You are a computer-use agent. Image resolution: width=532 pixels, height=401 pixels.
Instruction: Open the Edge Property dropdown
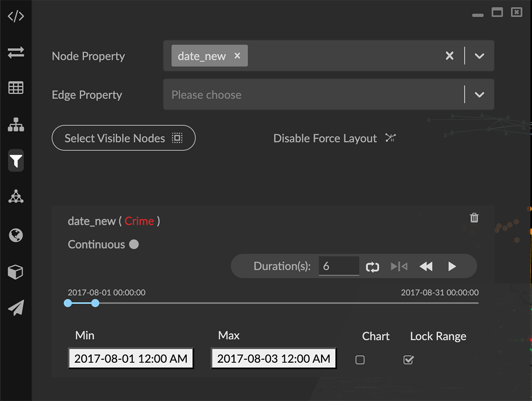click(478, 94)
